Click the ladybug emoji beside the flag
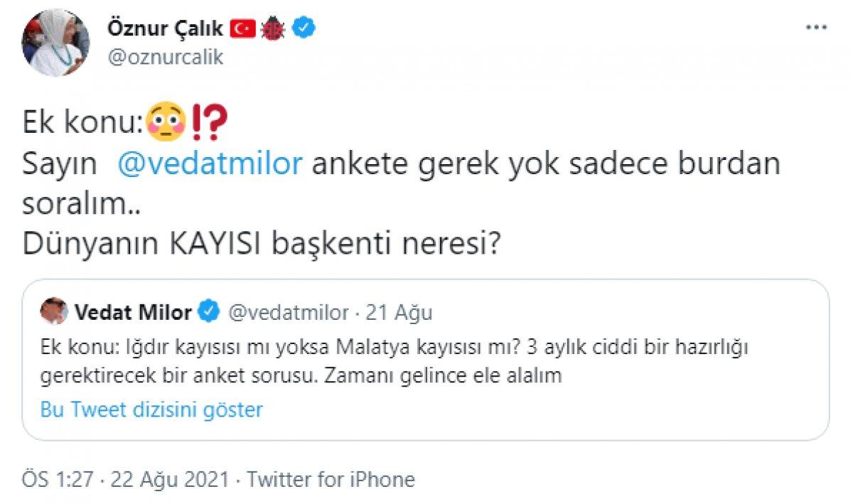Image resolution: width=853 pixels, height=504 pixels. tap(274, 28)
